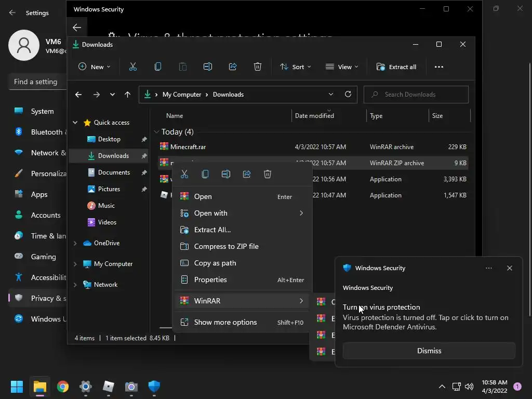Open Pictures in navigation pane
The height and width of the screenshot is (399, 532).
pos(109,189)
